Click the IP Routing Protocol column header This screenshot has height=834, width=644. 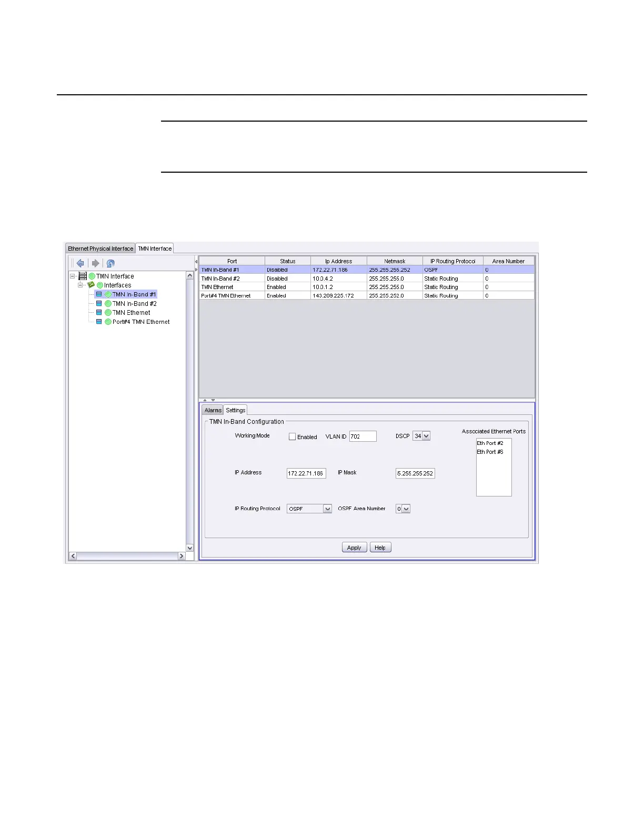[x=453, y=261]
